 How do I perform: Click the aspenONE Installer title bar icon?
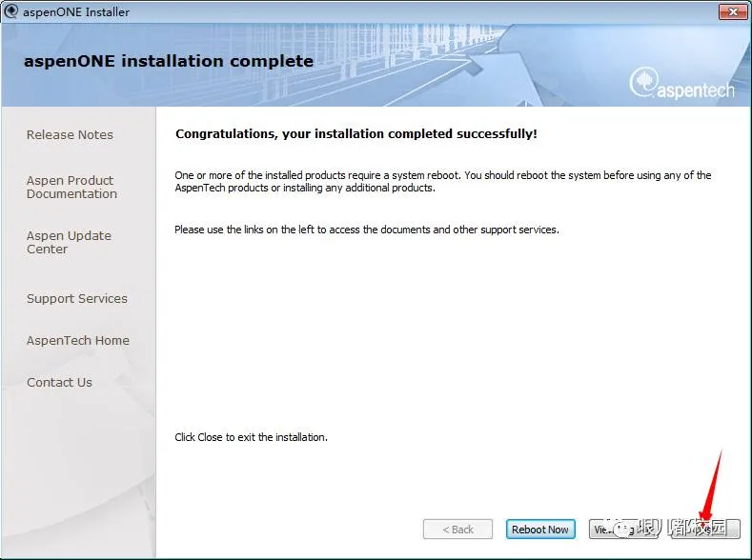pos(10,11)
